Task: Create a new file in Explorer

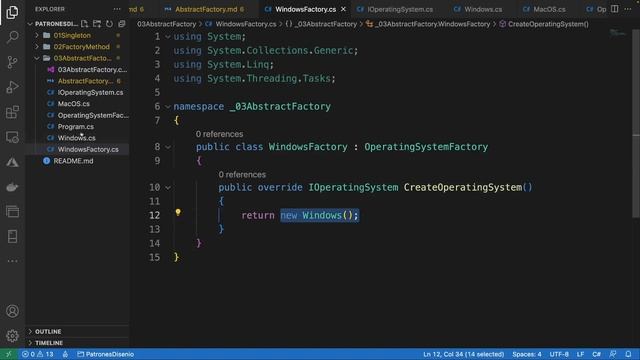Action: 84,24
